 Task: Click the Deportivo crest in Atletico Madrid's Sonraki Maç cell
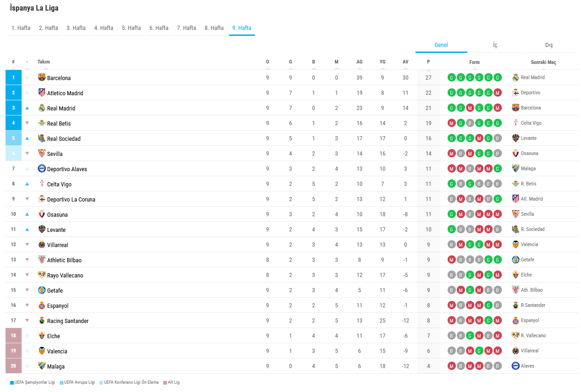(516, 92)
